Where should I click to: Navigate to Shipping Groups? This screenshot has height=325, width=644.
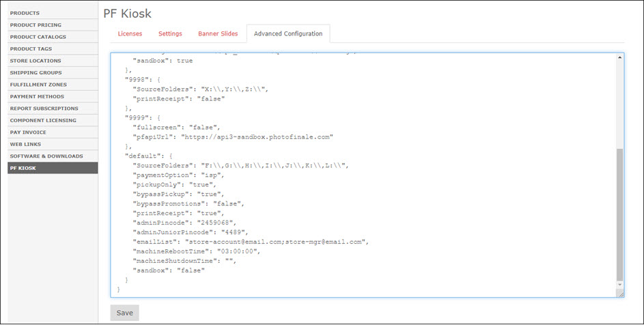(53, 73)
